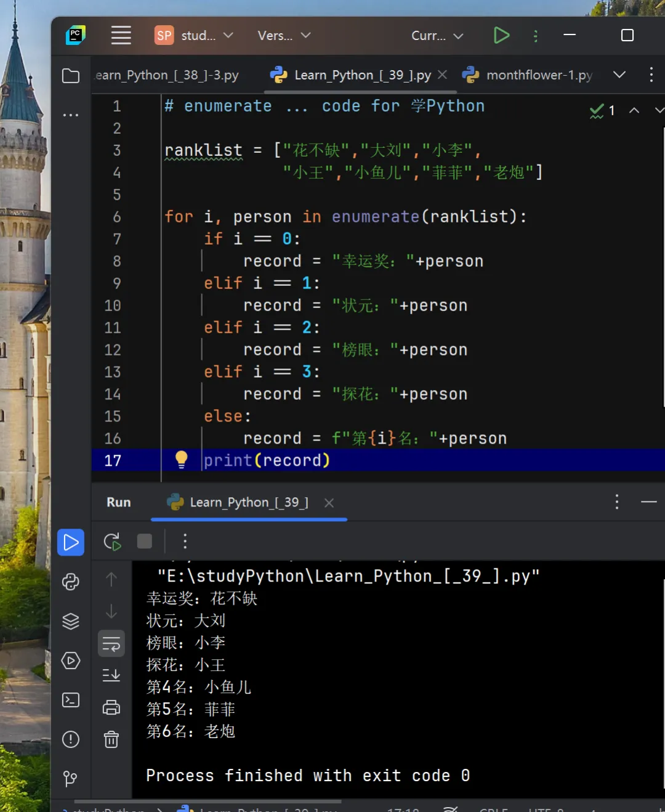Open the Project tool window folder icon
Viewport: 665px width, 812px height.
(x=71, y=76)
